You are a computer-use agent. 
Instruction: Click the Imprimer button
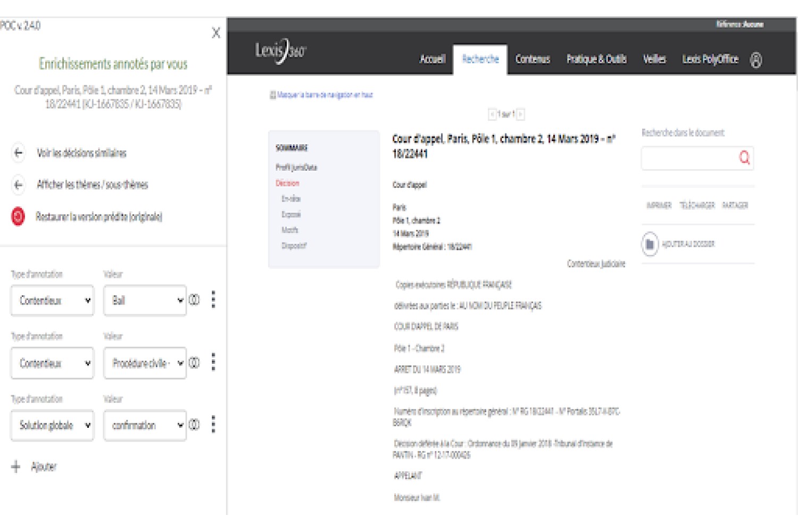click(659, 205)
